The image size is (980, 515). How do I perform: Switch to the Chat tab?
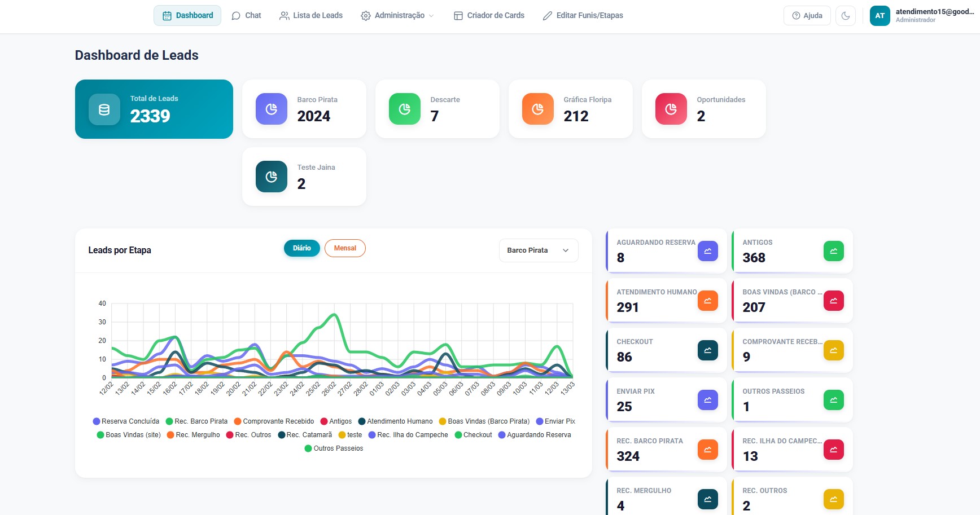pyautogui.click(x=246, y=15)
